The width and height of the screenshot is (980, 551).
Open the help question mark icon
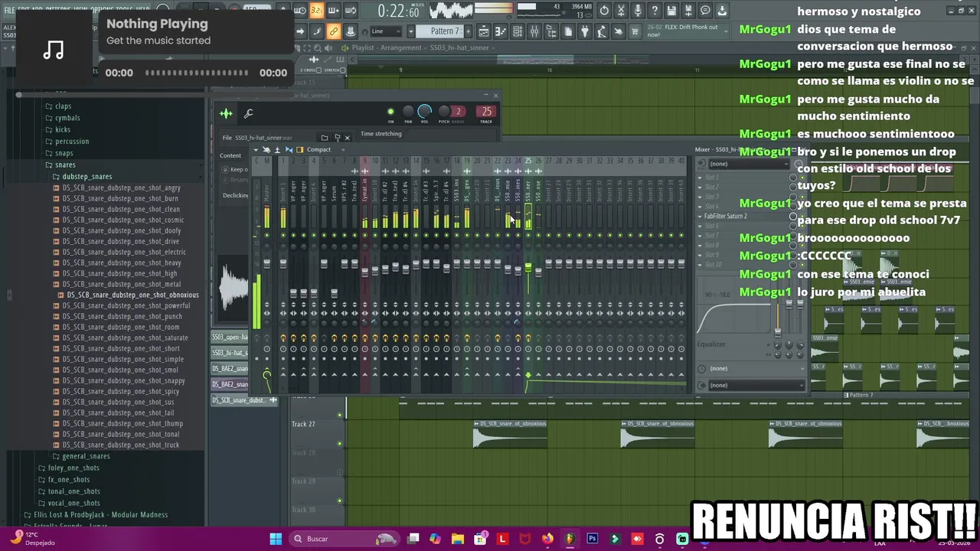coord(653,11)
